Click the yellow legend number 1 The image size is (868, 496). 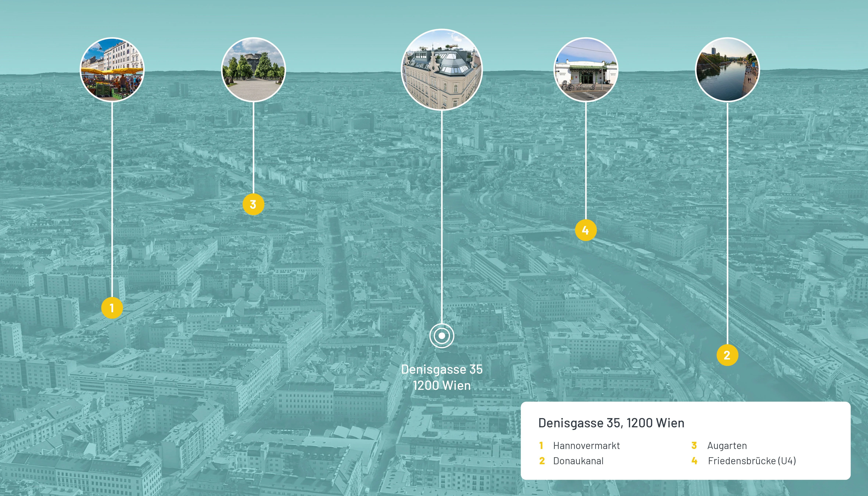541,446
